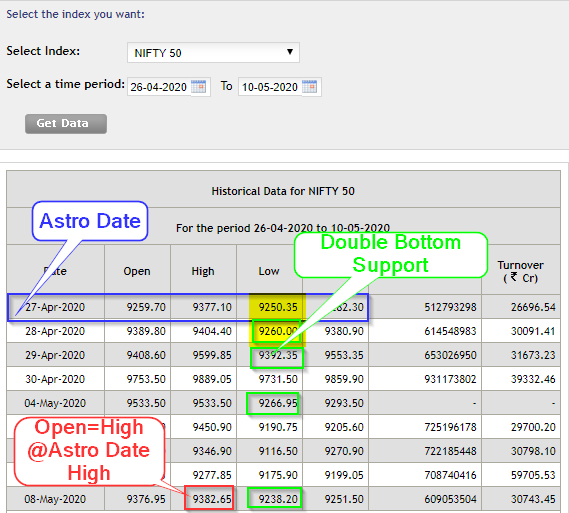Click the high value 9404.40
569x513 pixels.
click(212, 331)
